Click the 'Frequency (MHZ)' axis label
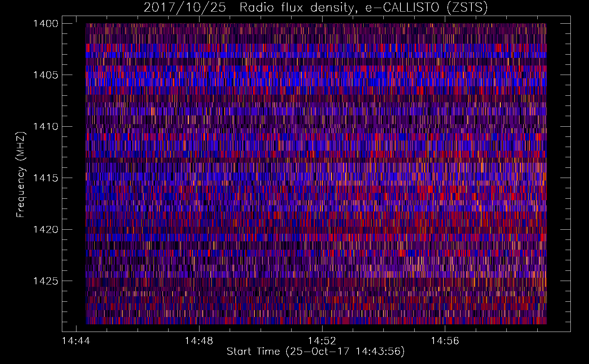The width and height of the screenshot is (589, 364). click(x=21, y=175)
